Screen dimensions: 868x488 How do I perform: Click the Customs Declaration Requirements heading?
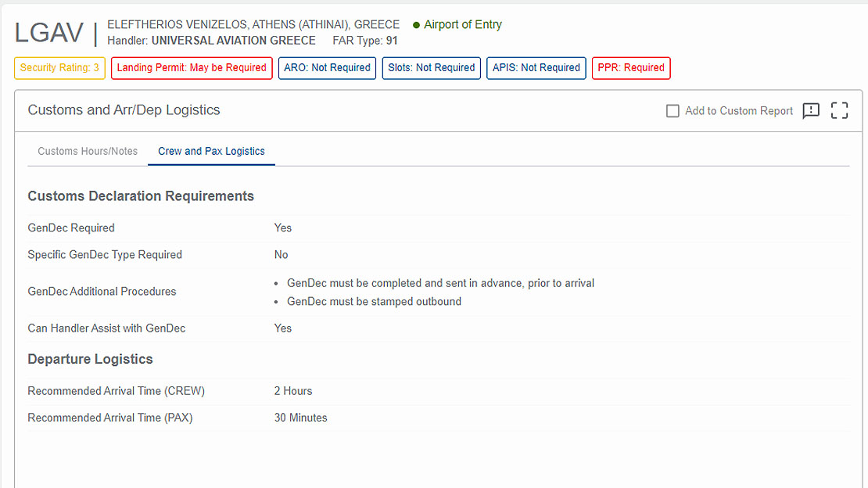click(141, 196)
